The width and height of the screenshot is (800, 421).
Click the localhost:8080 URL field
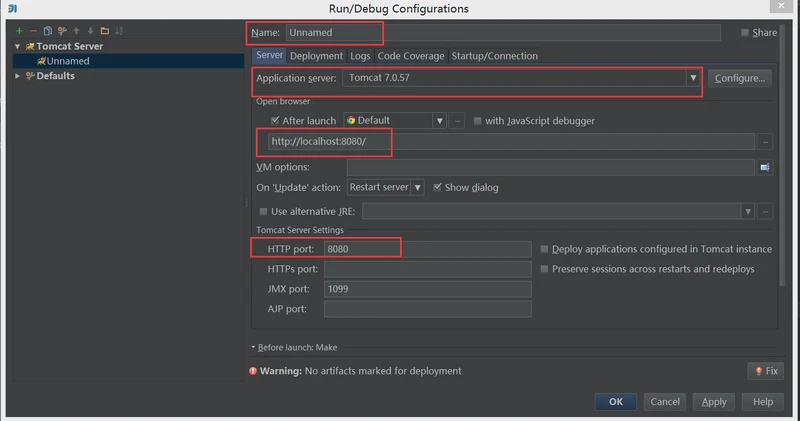click(511, 142)
